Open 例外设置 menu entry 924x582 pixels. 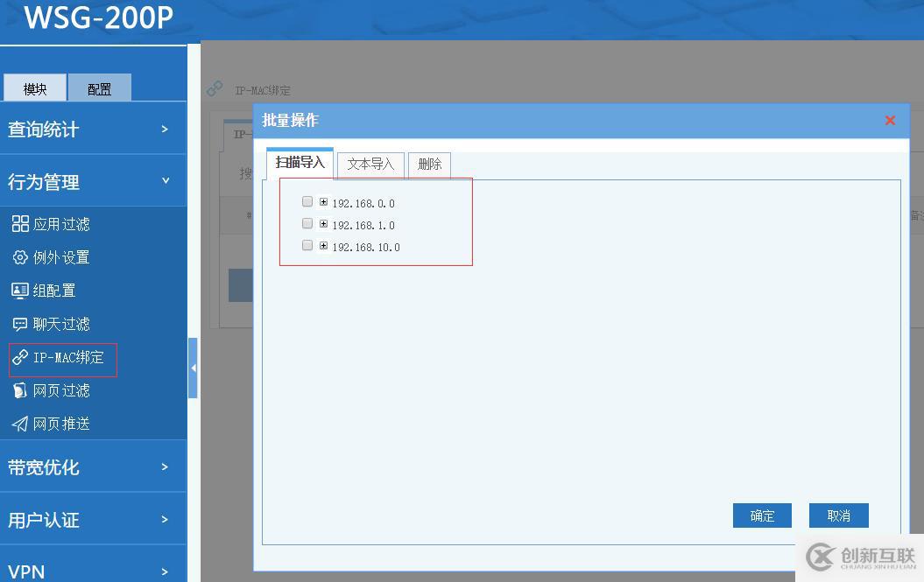pos(61,257)
